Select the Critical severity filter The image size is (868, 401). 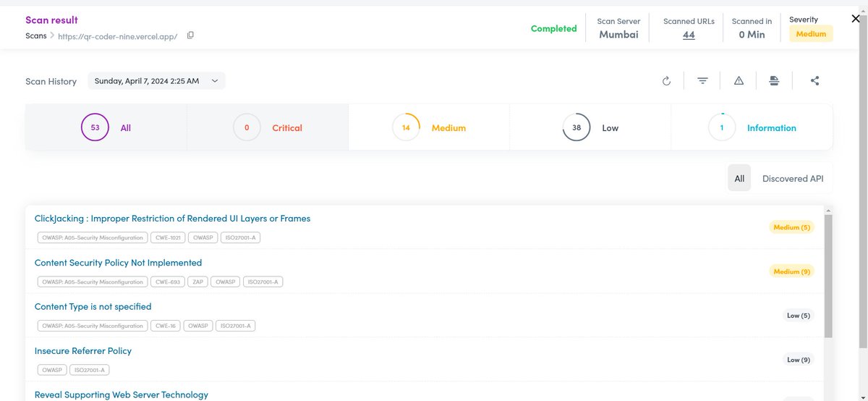click(x=268, y=127)
